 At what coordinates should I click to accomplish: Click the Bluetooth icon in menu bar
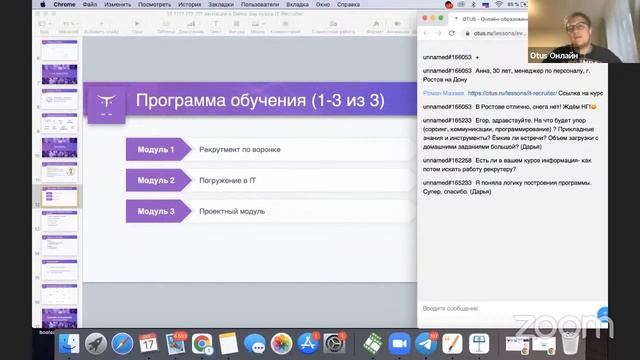click(x=473, y=4)
